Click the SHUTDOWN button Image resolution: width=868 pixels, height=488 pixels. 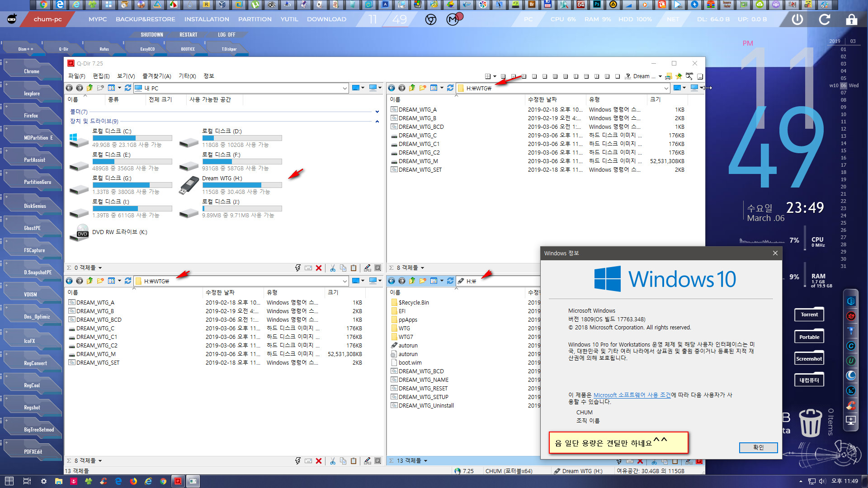coord(152,35)
